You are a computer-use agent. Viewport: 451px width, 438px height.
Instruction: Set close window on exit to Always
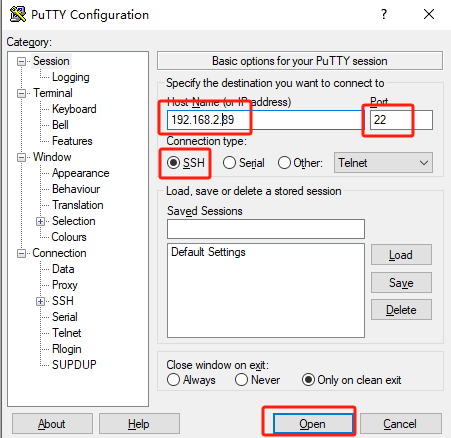point(173,380)
